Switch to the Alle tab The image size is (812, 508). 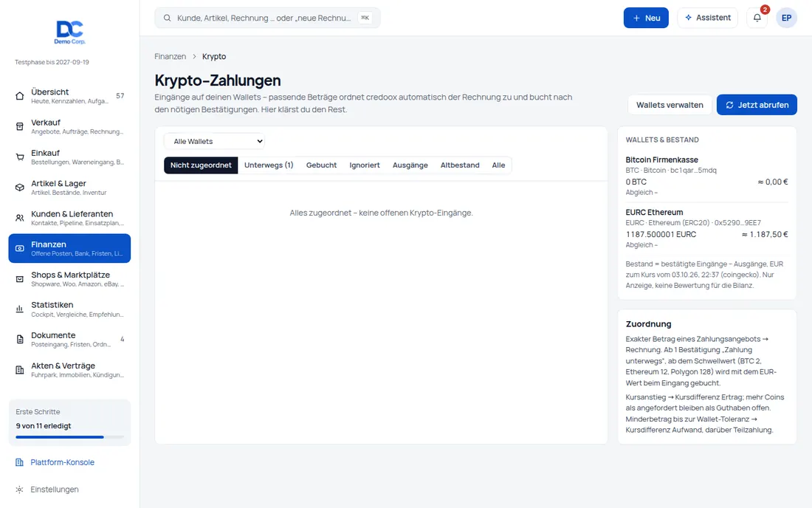(498, 165)
